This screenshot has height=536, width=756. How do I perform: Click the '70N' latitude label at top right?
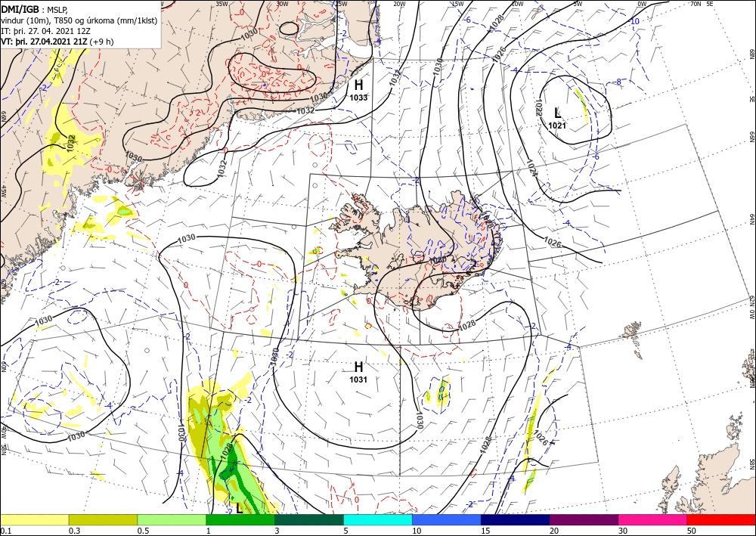(x=696, y=3)
